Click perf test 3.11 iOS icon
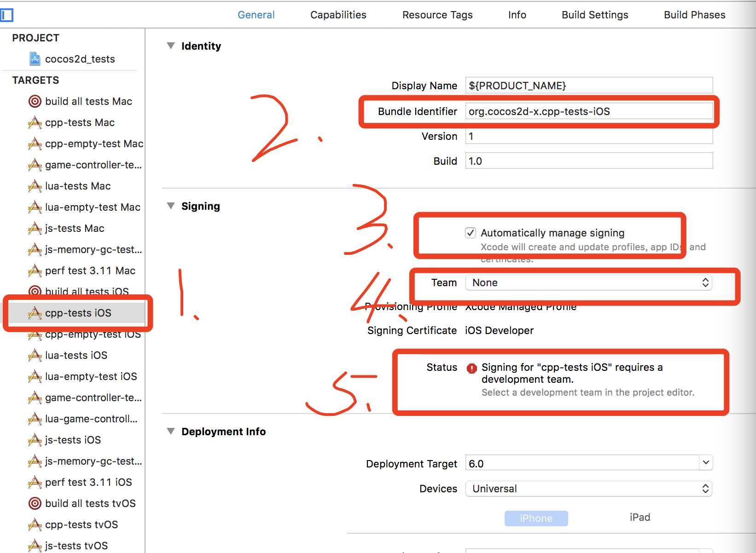Image resolution: width=756 pixels, height=553 pixels. pos(35,482)
